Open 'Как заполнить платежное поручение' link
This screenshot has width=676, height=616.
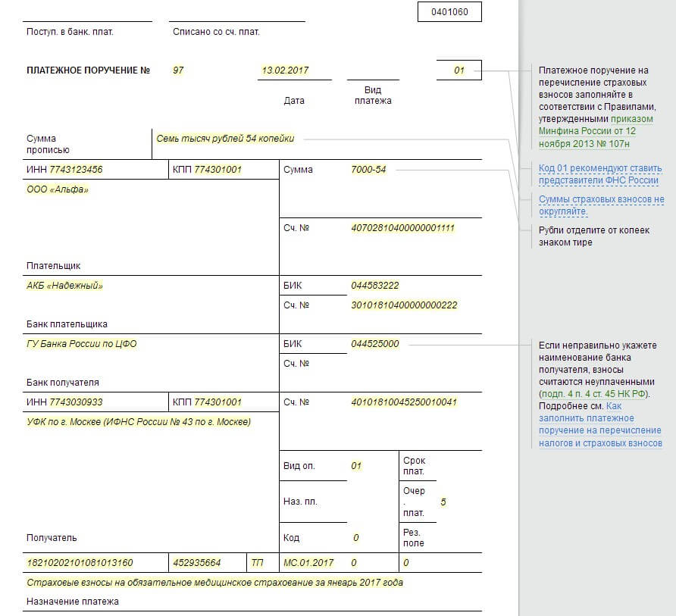[600, 430]
